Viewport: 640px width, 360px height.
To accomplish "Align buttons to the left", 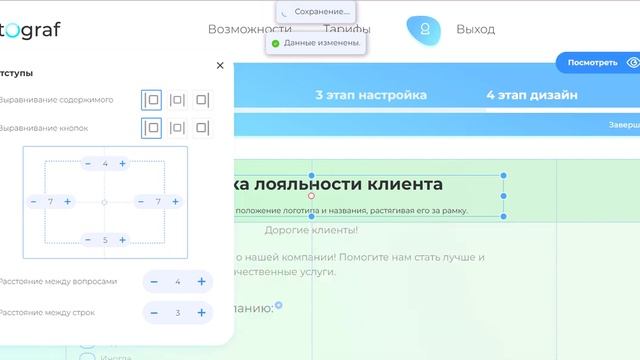I will pos(151,128).
